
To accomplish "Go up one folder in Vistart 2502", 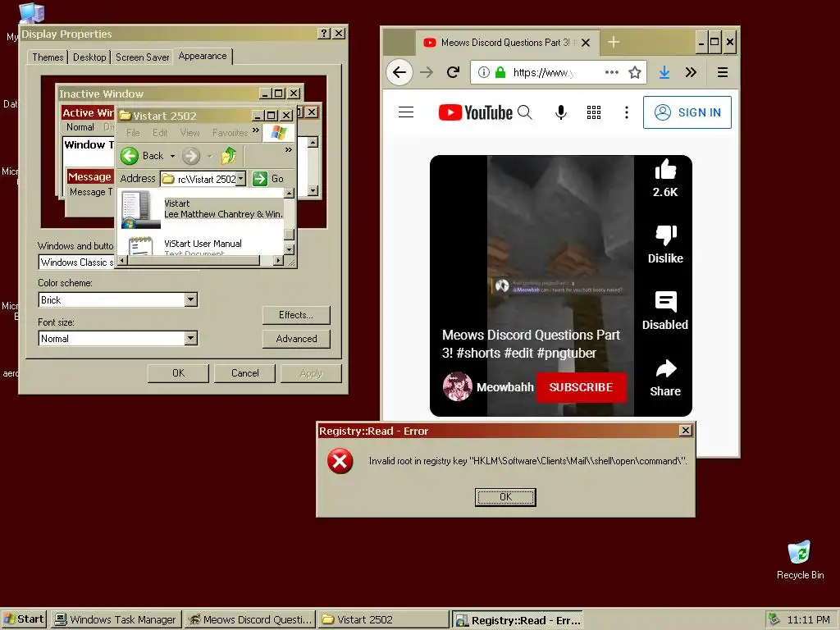I will [x=229, y=156].
